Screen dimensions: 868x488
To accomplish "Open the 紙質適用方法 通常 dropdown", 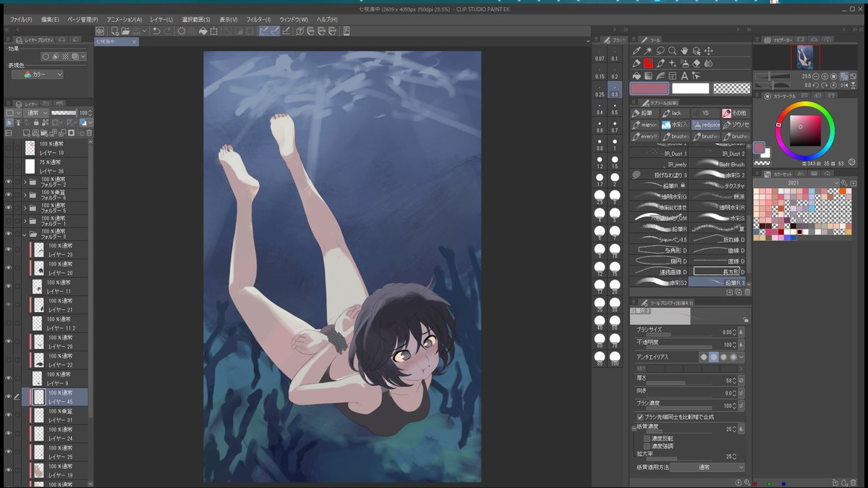I will (708, 467).
